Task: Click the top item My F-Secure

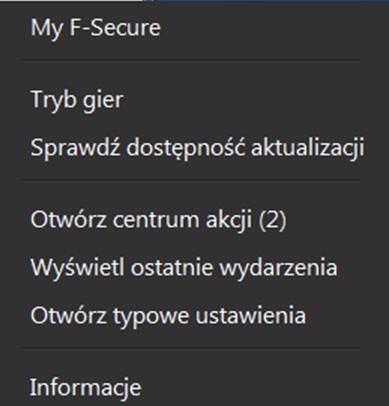Action: tap(96, 28)
